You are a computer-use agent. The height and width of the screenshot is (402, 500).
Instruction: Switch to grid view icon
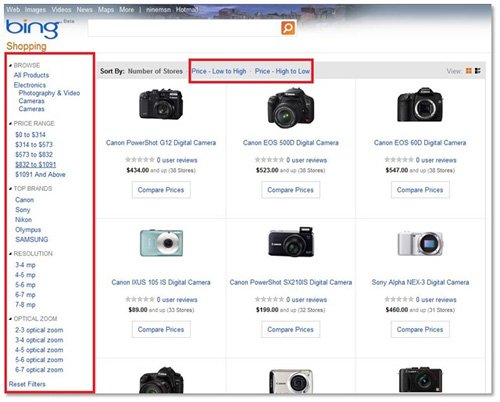(469, 71)
